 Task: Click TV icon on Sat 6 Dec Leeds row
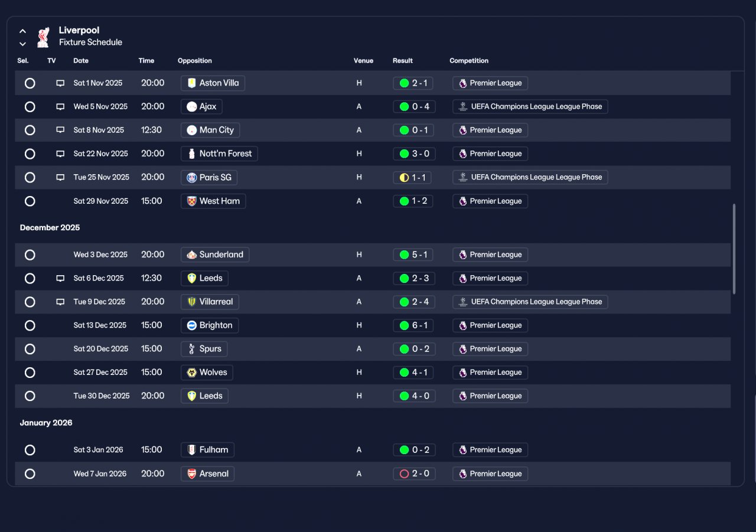[60, 279]
